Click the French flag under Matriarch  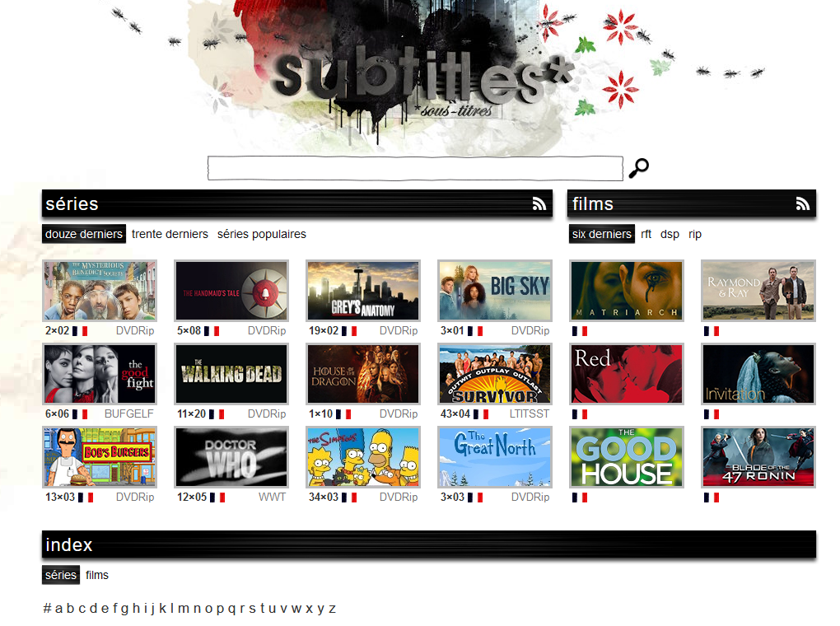[580, 331]
